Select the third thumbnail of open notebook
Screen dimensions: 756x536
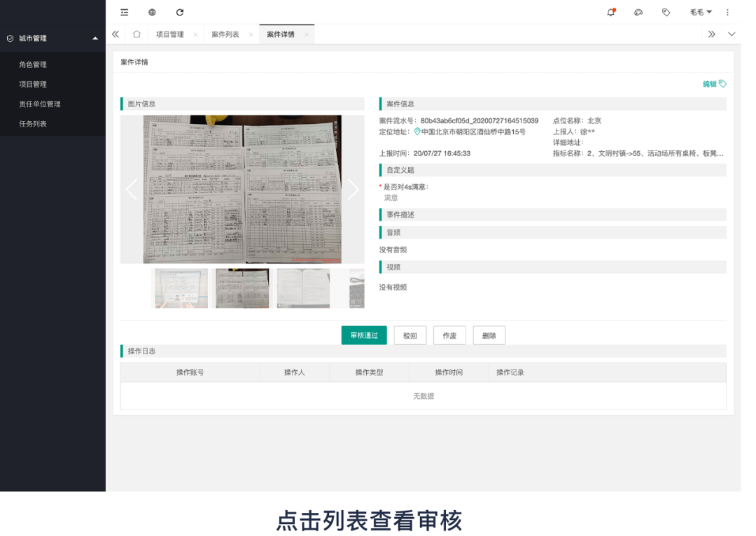coord(303,288)
